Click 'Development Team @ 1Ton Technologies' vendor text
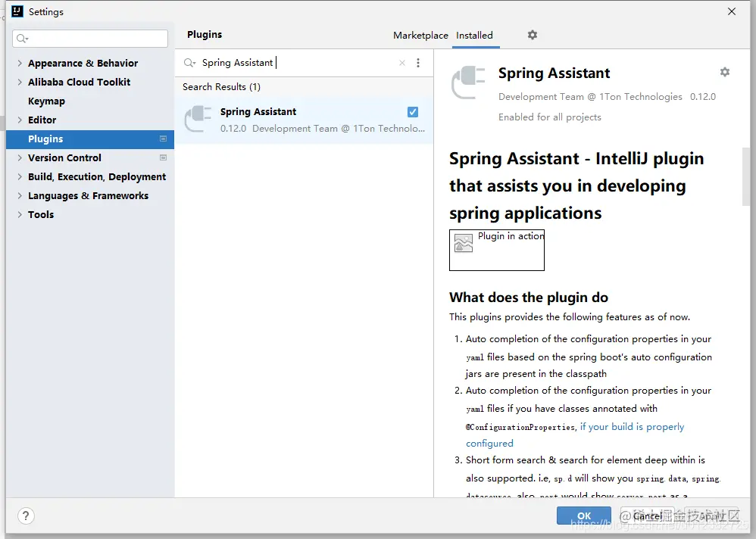Image resolution: width=756 pixels, height=539 pixels. click(590, 97)
